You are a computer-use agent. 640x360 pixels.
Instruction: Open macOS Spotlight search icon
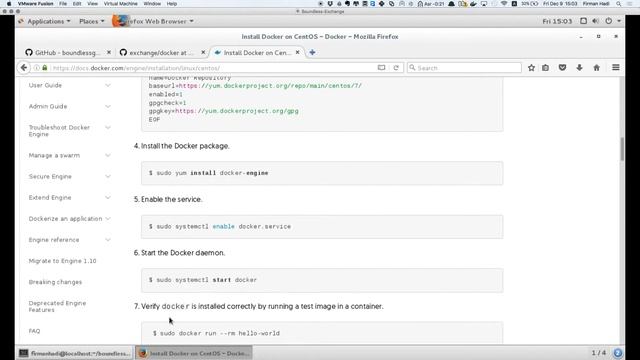[619, 4]
